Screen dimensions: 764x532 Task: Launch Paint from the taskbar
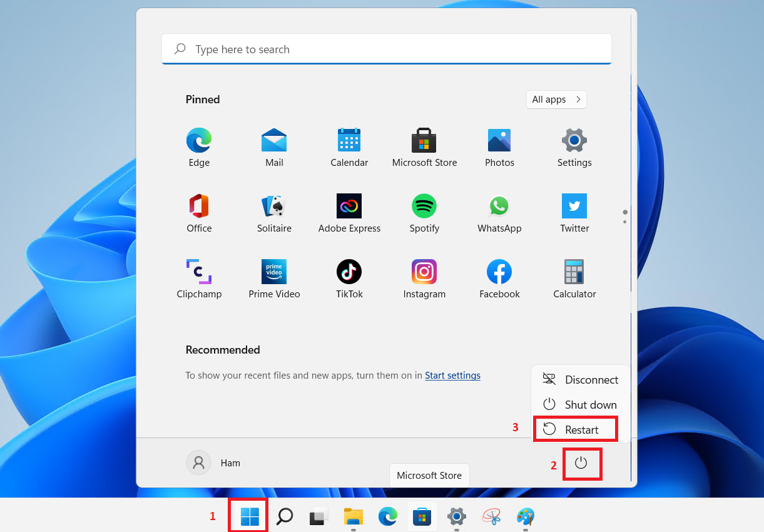tap(526, 516)
